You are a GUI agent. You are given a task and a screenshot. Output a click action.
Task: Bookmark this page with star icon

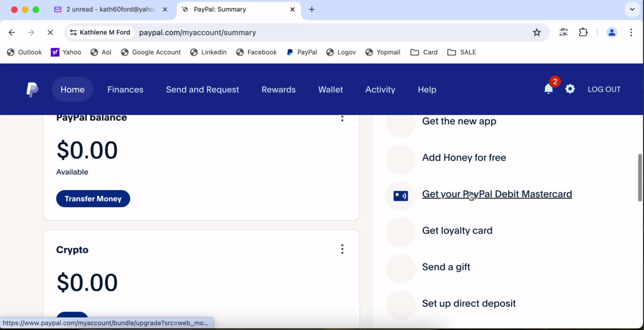tap(537, 32)
